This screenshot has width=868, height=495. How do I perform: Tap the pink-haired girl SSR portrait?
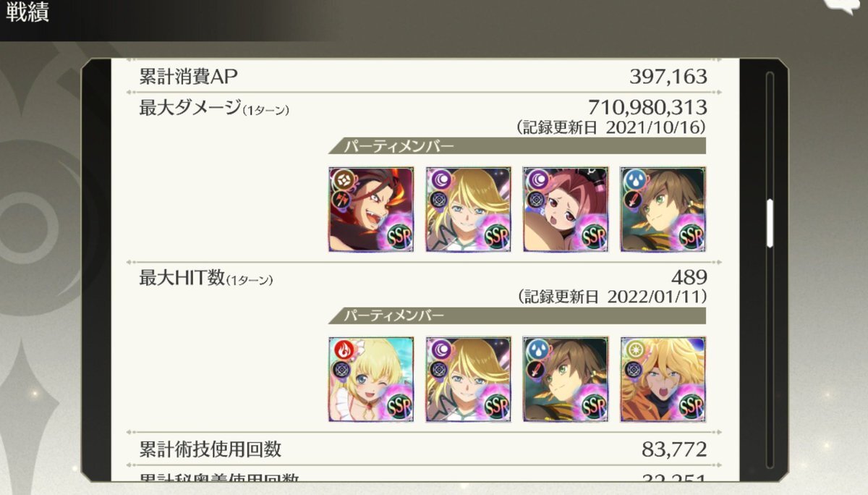[566, 209]
